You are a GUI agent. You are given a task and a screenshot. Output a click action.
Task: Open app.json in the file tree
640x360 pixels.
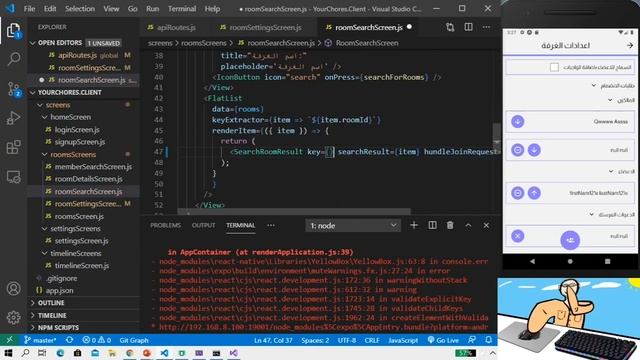[60, 291]
